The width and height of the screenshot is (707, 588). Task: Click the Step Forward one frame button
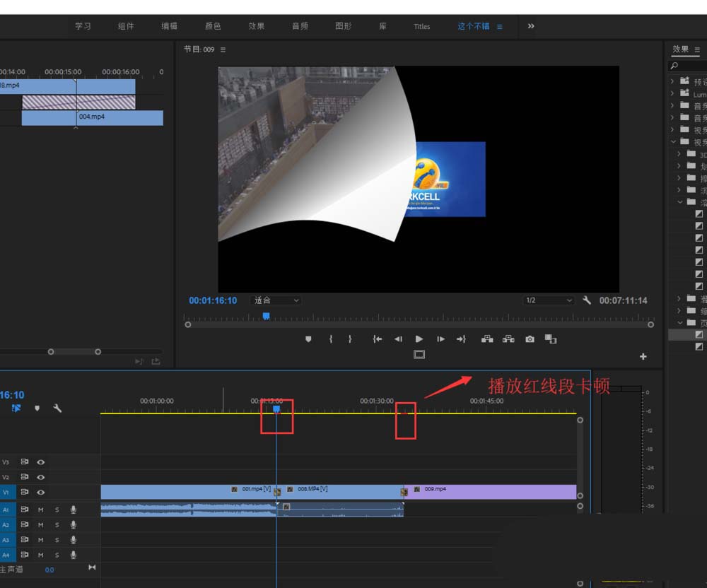point(440,339)
